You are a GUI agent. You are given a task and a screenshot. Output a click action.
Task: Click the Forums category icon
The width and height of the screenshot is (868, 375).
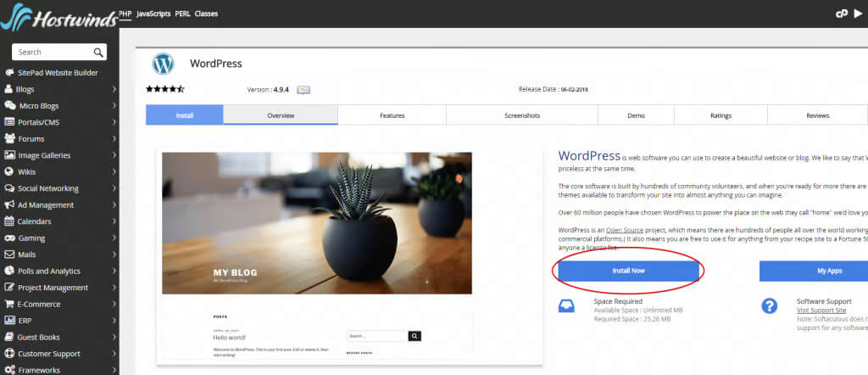(x=9, y=138)
